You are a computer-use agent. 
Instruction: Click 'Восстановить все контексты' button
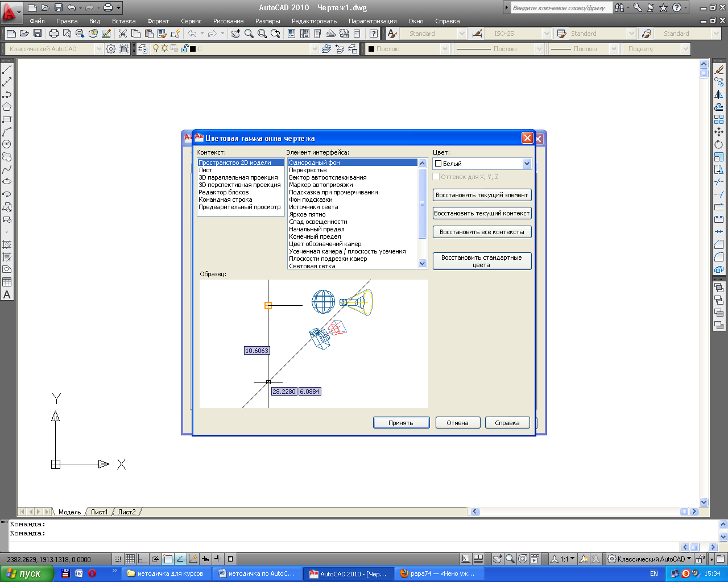pos(482,232)
